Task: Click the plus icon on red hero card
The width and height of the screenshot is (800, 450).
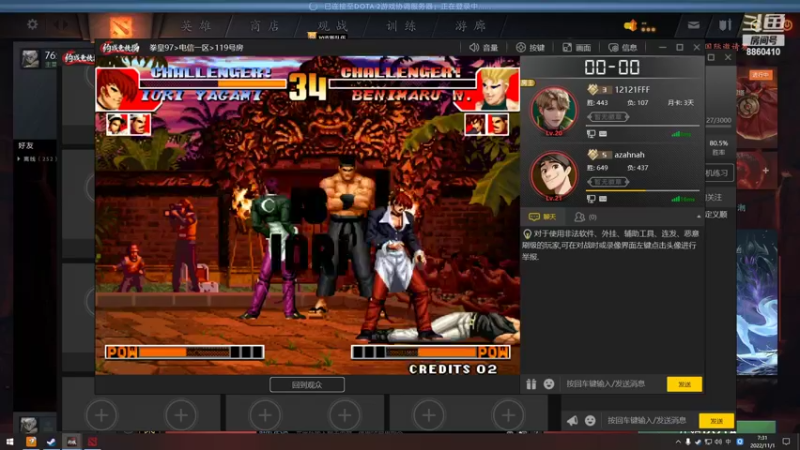Action: coord(766,170)
